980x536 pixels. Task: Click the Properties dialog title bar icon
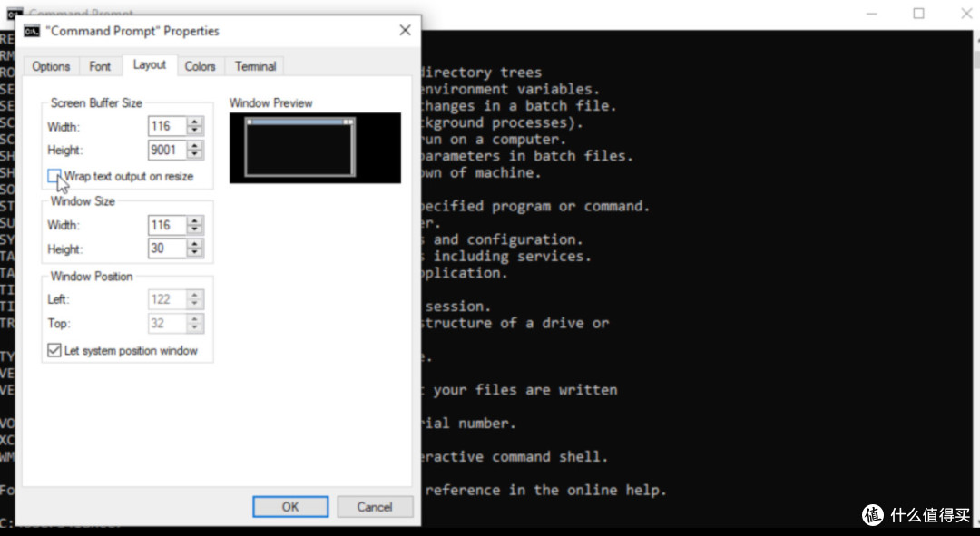pyautogui.click(x=32, y=31)
